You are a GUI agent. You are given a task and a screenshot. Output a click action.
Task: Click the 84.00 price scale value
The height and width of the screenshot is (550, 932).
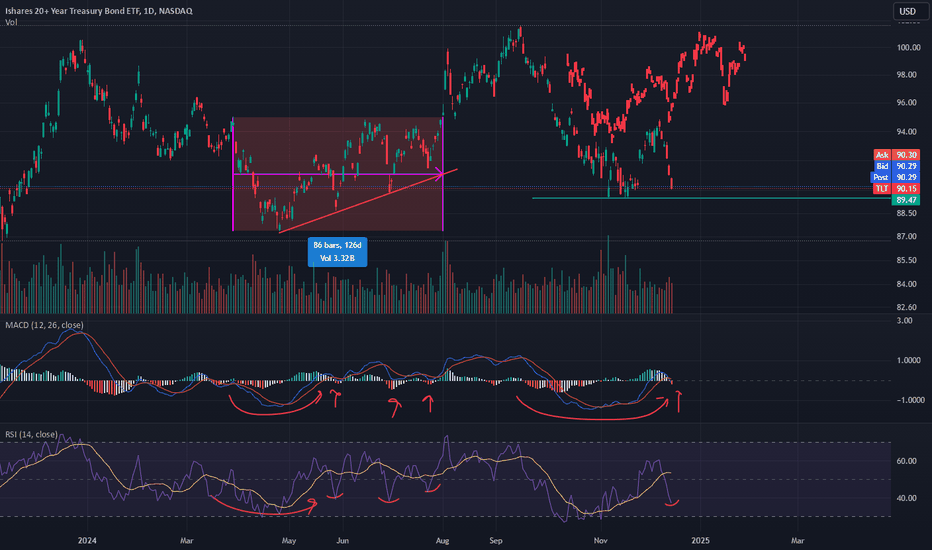click(x=908, y=284)
